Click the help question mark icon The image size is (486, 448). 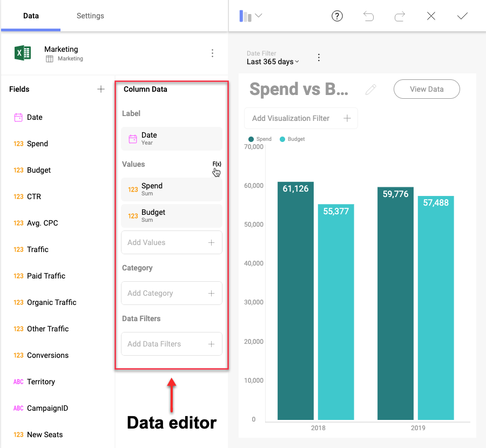pos(337,16)
